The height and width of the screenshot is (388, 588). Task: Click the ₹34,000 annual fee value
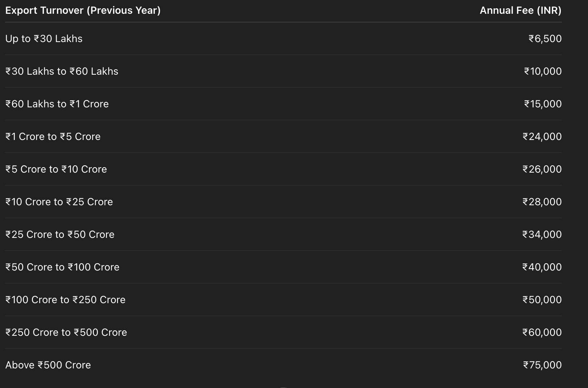pos(542,235)
